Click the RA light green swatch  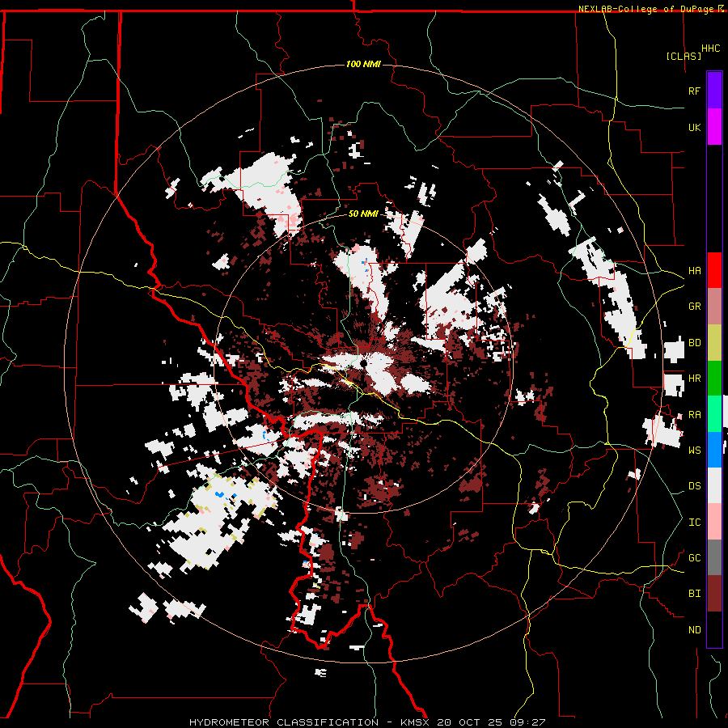[x=714, y=414]
